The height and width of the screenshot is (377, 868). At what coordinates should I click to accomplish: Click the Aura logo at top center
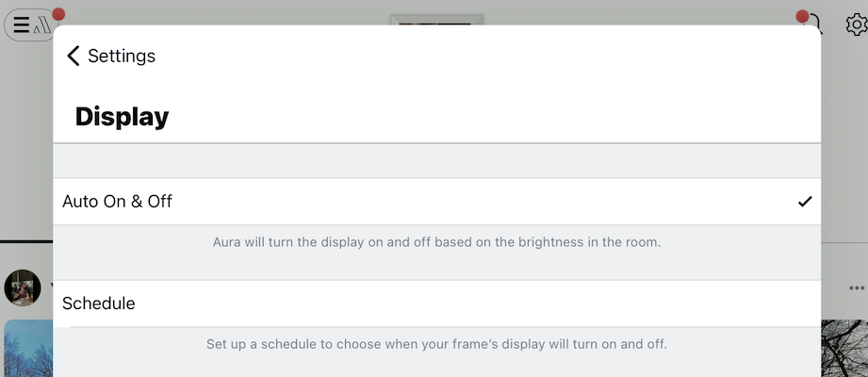pyautogui.click(x=436, y=19)
